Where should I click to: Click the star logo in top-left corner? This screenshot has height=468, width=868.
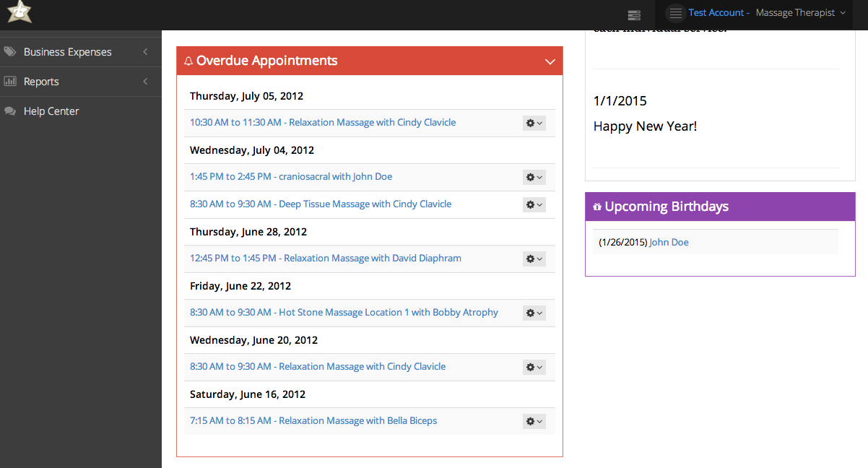coord(19,12)
